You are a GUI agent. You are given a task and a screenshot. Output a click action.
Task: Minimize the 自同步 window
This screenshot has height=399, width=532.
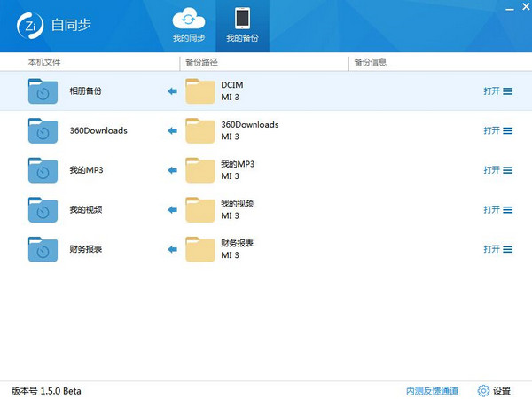509,8
